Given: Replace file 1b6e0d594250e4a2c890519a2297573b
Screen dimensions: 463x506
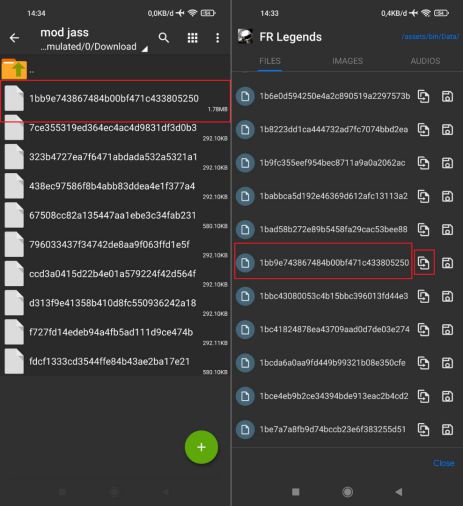Looking at the screenshot, I should click(x=424, y=96).
